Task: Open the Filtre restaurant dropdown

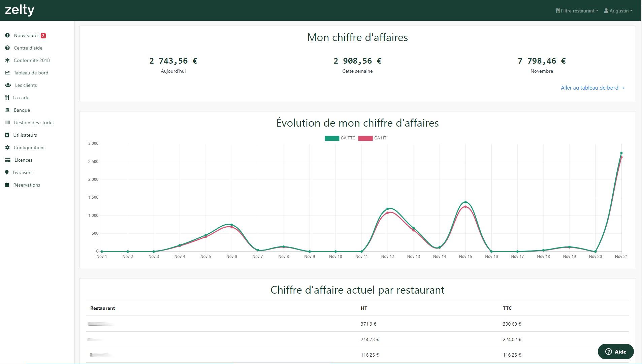Action: coord(577,10)
